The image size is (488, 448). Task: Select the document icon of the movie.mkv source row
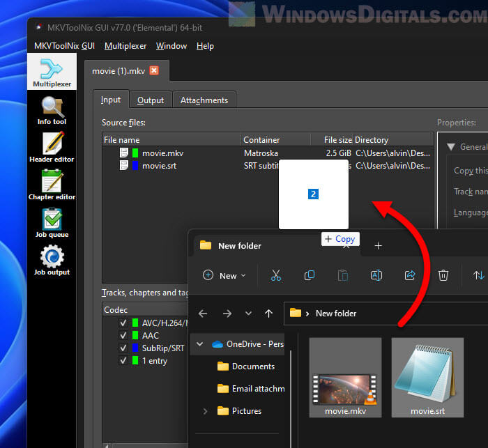[124, 153]
